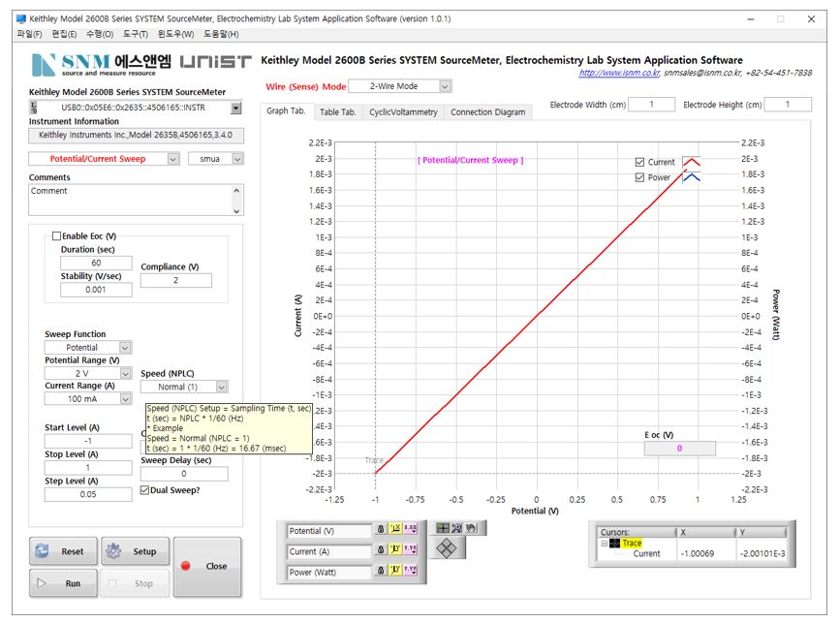
Task: Hide the Power plot via checkbox
Action: click(639, 177)
